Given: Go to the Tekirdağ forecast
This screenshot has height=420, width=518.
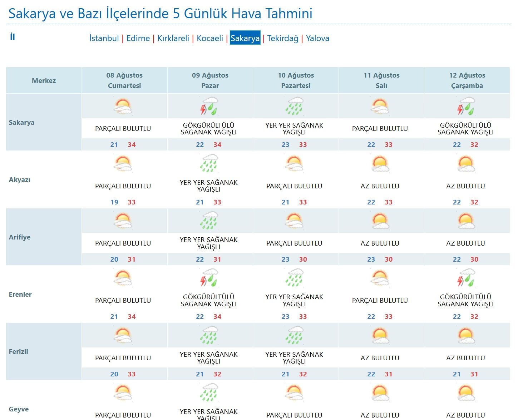Looking at the screenshot, I should (x=283, y=38).
